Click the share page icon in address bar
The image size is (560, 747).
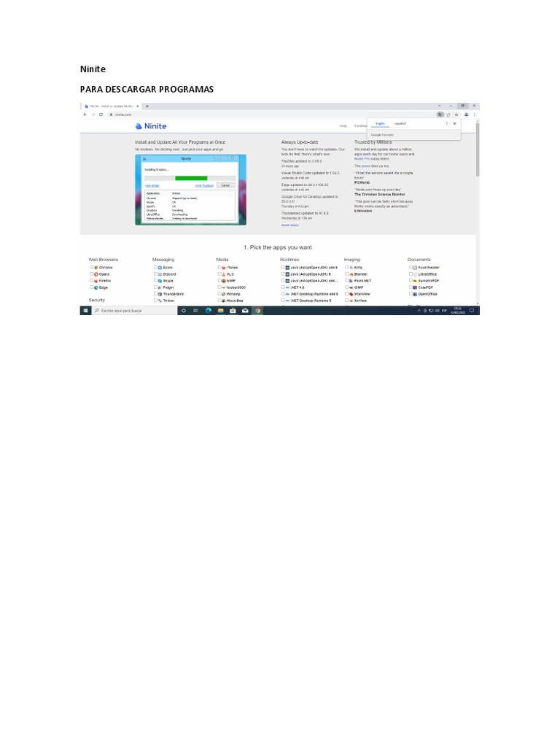448,115
